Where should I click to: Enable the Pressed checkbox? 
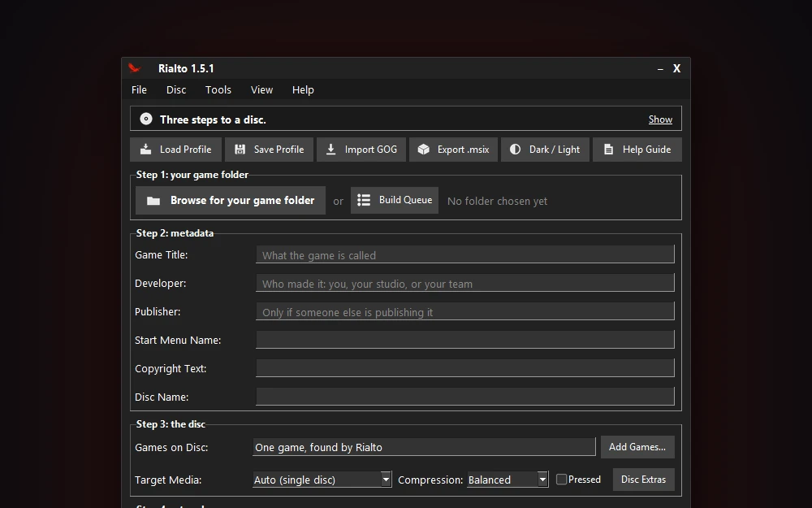point(561,480)
